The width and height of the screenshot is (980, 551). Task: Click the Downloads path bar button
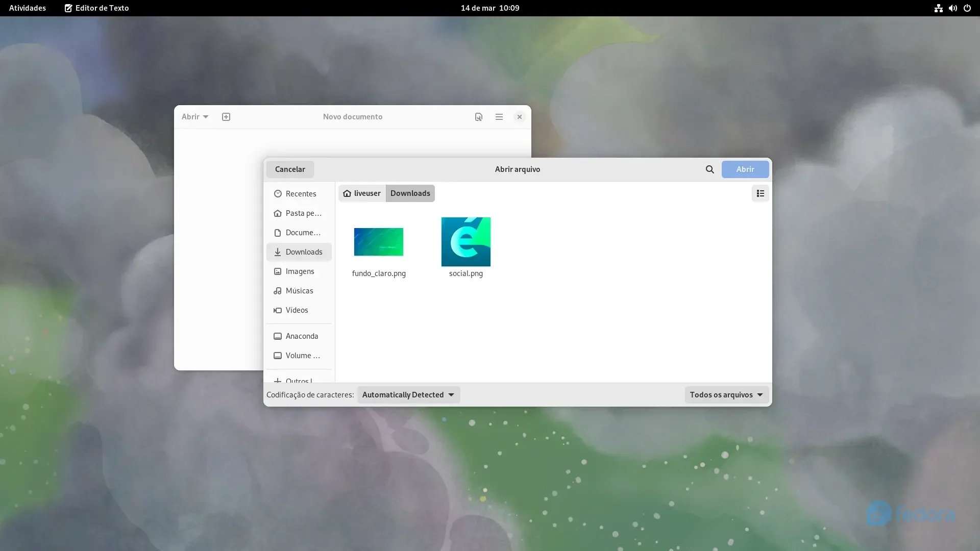tap(410, 193)
